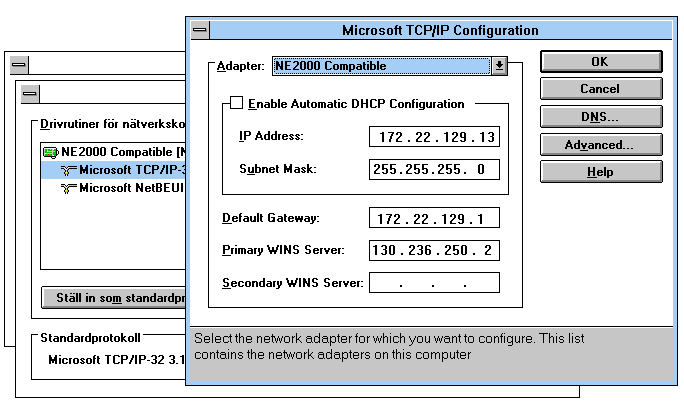This screenshot has height=403, width=684.
Task: Select the Microsoft NetBEUI protocol icon
Action: (x=68, y=188)
